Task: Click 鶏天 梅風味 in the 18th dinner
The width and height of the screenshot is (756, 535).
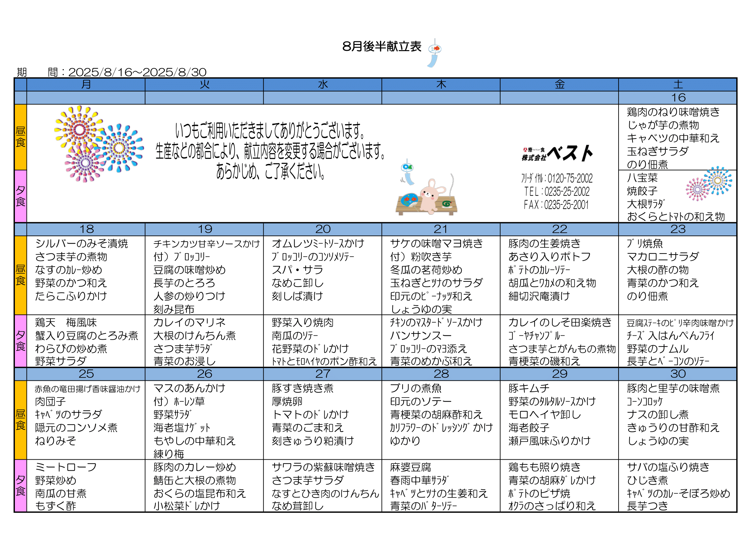Action: (x=66, y=322)
